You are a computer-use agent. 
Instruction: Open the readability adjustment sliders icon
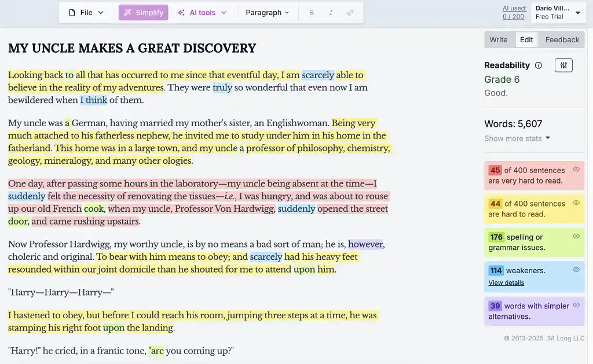click(x=563, y=65)
